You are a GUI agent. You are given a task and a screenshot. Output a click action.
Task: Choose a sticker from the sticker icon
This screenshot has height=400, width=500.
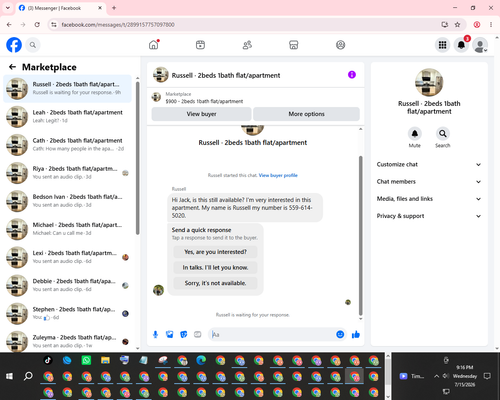click(184, 334)
